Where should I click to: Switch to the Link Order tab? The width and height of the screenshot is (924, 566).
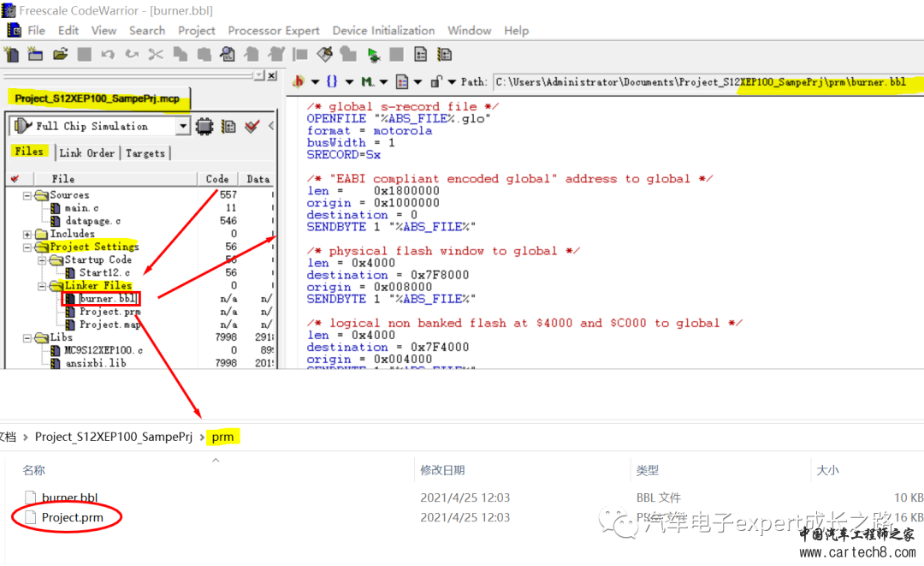coord(86,153)
